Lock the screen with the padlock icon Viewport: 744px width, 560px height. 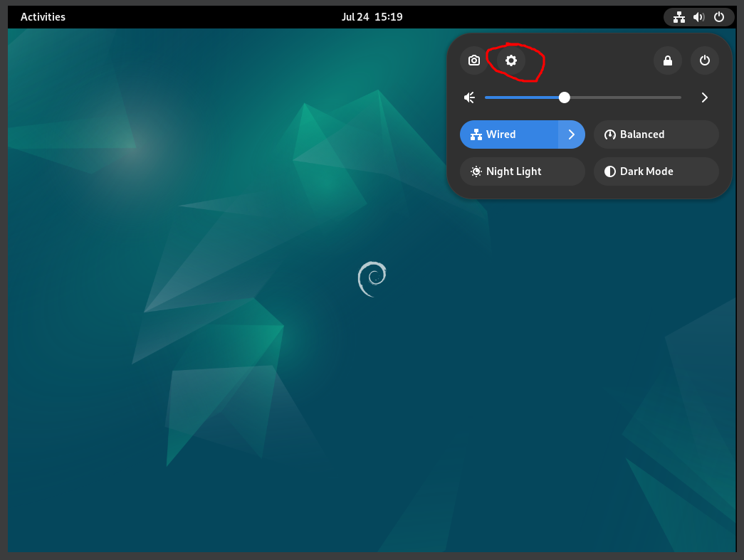pyautogui.click(x=668, y=60)
